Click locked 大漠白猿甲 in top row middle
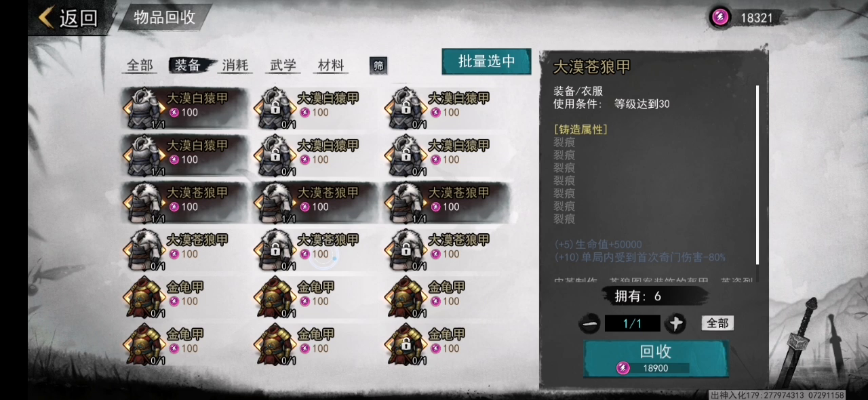The width and height of the screenshot is (868, 400). pyautogui.click(x=274, y=107)
